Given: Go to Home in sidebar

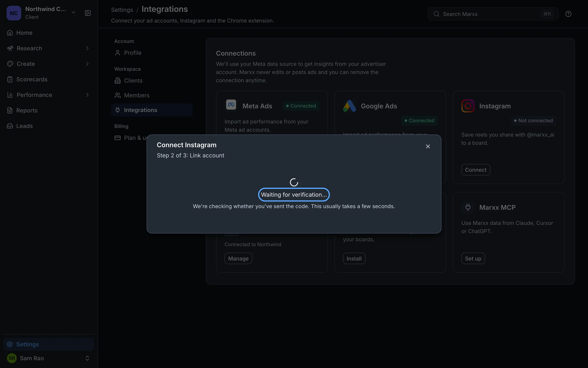Looking at the screenshot, I should click(x=49, y=33).
